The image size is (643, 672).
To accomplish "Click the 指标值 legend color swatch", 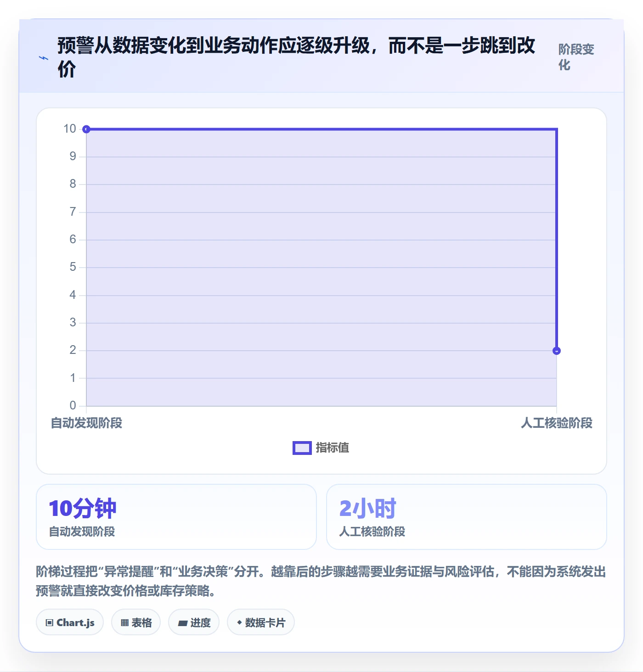I will tap(302, 448).
